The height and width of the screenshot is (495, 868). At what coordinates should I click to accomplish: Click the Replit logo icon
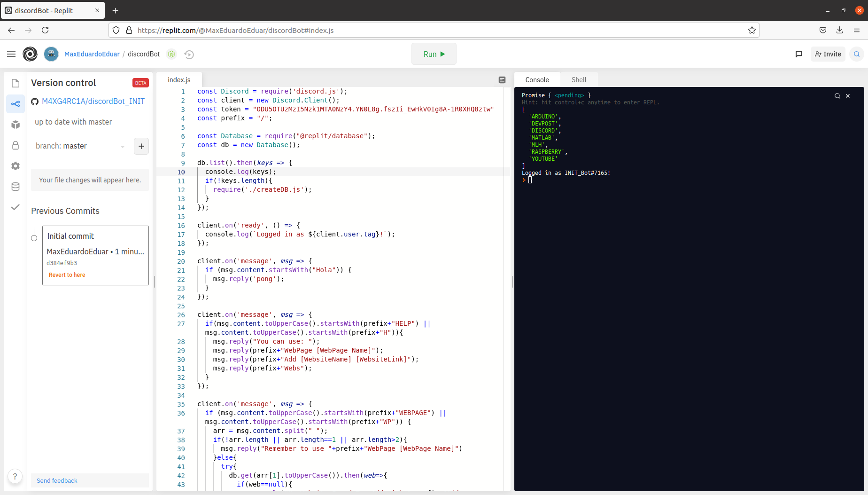[x=30, y=54]
